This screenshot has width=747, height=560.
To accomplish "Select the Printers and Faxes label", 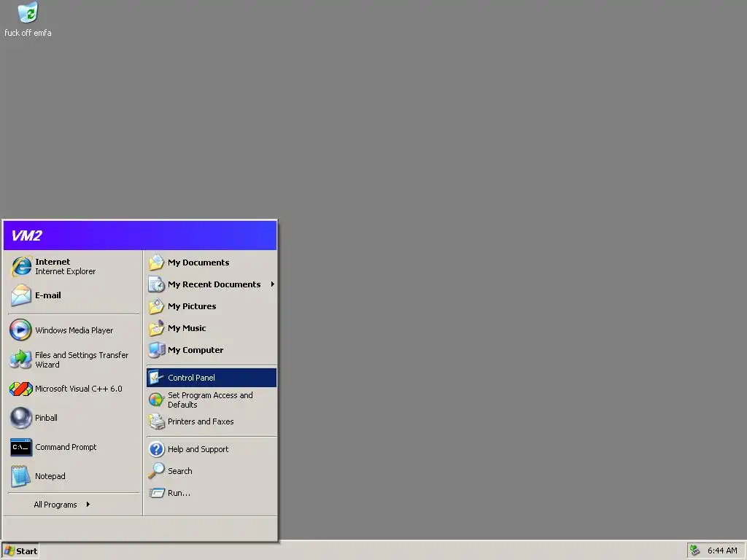I will [201, 421].
